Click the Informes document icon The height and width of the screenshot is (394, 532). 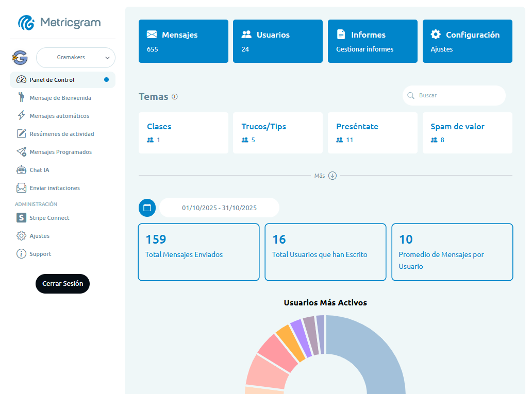click(x=341, y=34)
